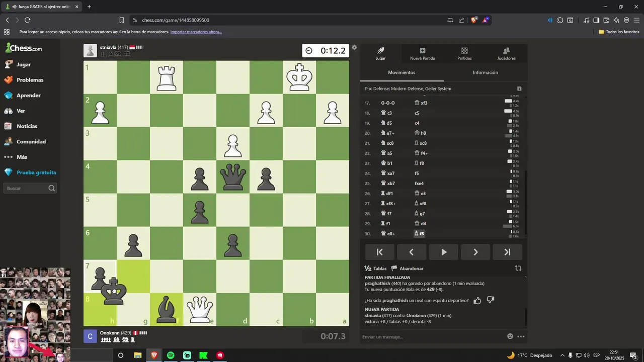Viewport: 644px width, 362px height.
Task: Resign with the Abandonar flag button
Action: click(x=408, y=268)
